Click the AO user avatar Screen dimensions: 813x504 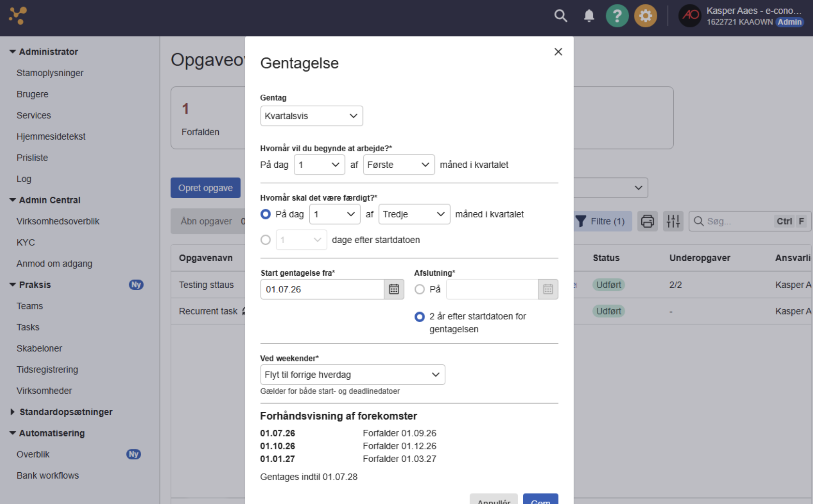pos(690,16)
